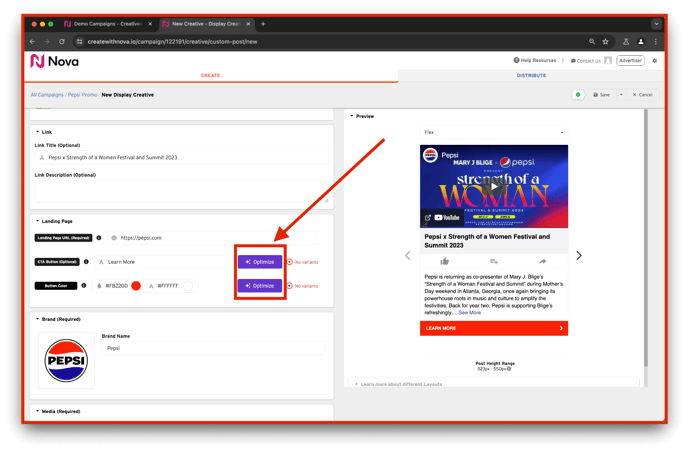Image resolution: width=688 pixels, height=452 pixels.
Task: Bookmark this page with the star icon
Action: point(605,42)
